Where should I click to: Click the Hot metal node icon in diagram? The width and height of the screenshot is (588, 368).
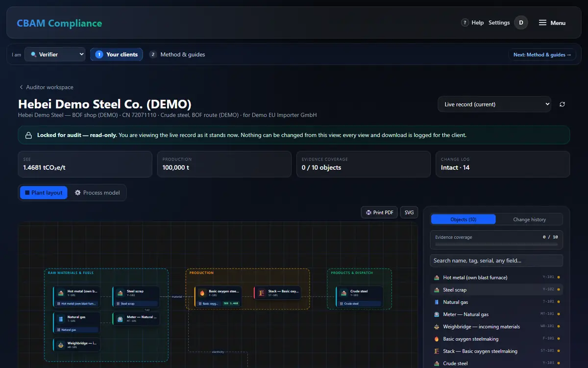pos(61,293)
